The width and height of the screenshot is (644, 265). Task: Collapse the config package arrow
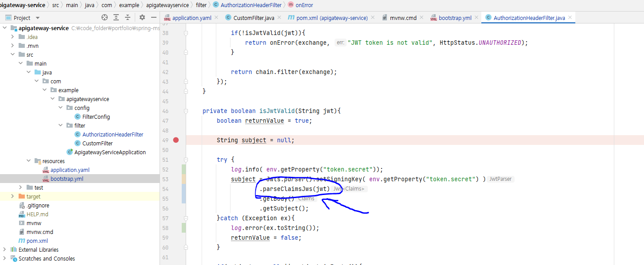[x=61, y=108]
